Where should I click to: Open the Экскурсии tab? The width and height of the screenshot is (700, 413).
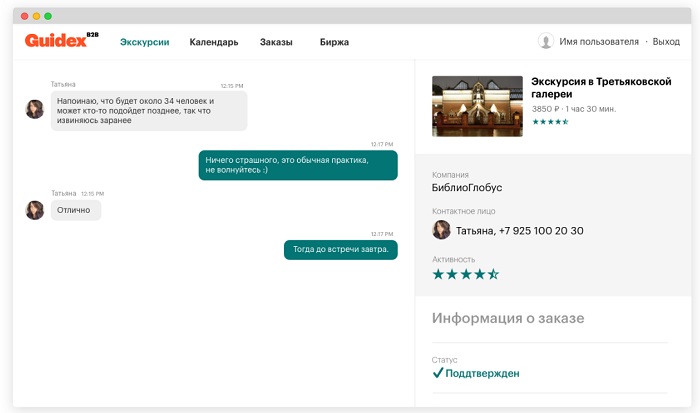(144, 42)
